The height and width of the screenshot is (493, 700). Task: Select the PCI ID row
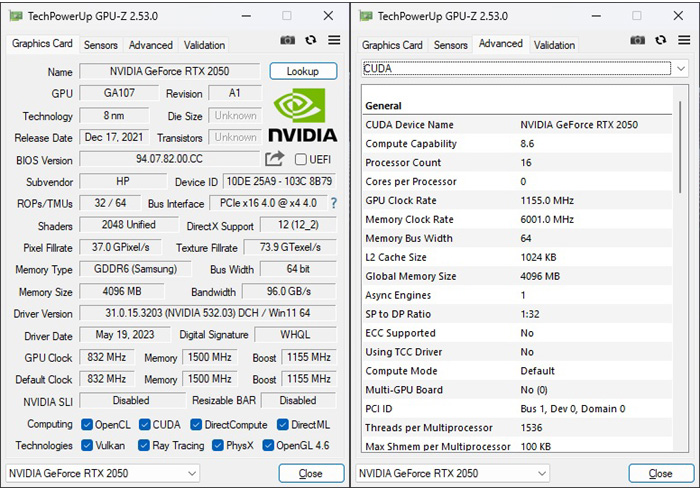click(518, 409)
